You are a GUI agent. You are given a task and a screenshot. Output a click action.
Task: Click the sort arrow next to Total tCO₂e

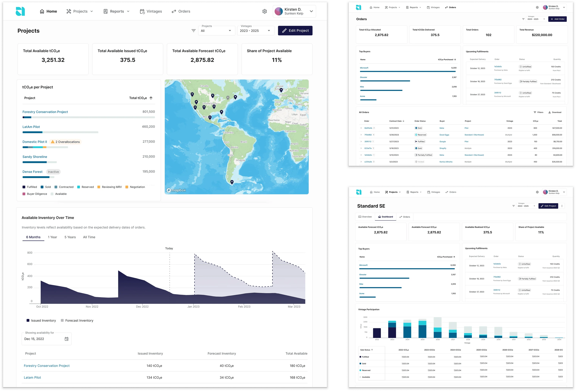pyautogui.click(x=151, y=98)
